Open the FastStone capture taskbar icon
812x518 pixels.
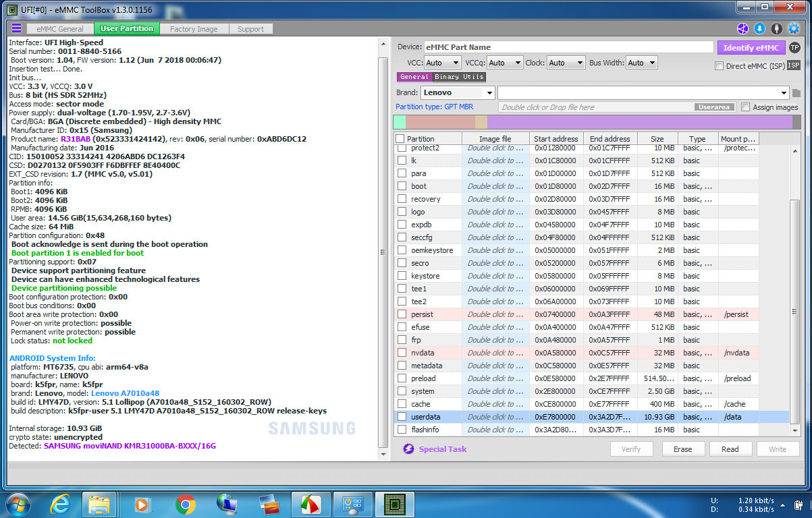tap(310, 504)
